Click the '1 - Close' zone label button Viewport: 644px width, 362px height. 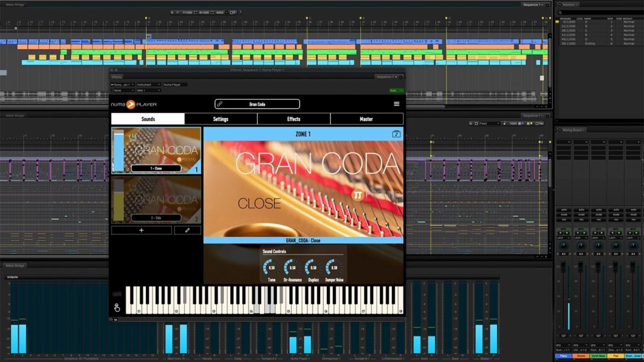(156, 168)
